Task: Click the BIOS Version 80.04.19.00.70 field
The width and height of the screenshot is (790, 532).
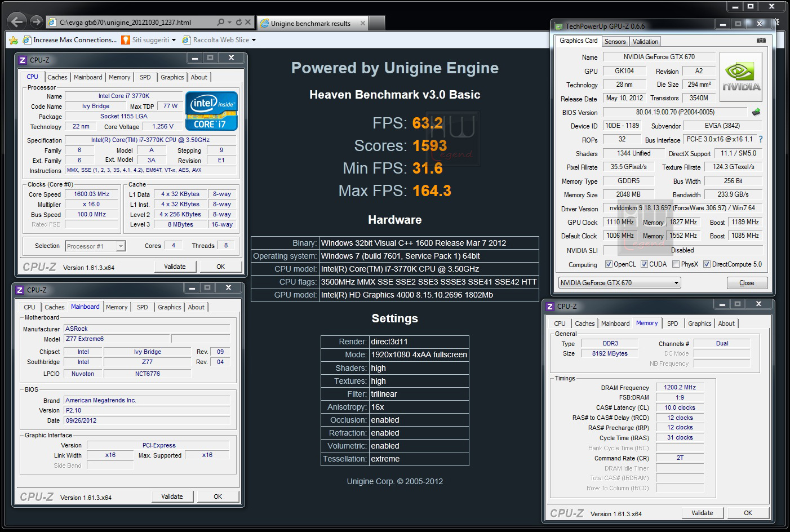Action: [x=675, y=112]
